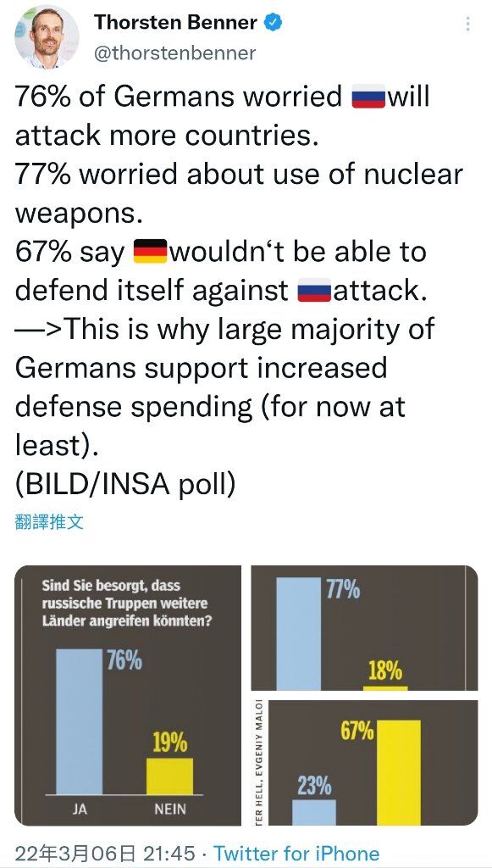Click the Russian flag emoji before 'attack.'
The height and width of the screenshot is (868, 492).
pos(314,290)
